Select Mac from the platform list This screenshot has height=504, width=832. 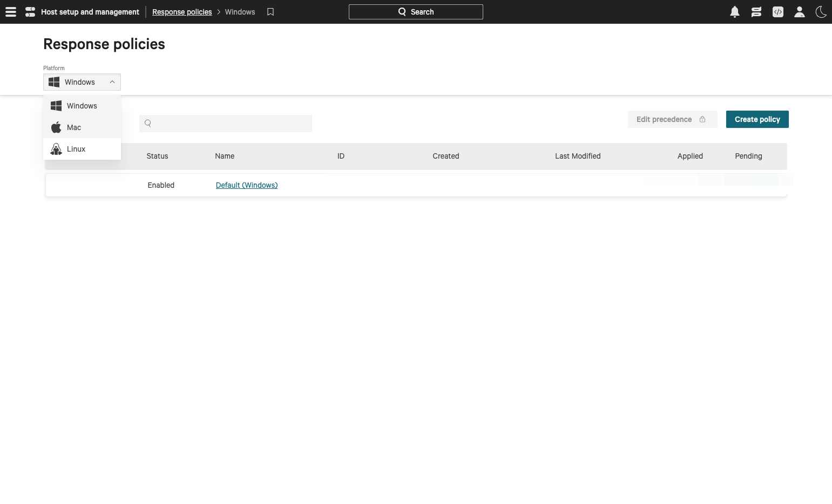(74, 127)
